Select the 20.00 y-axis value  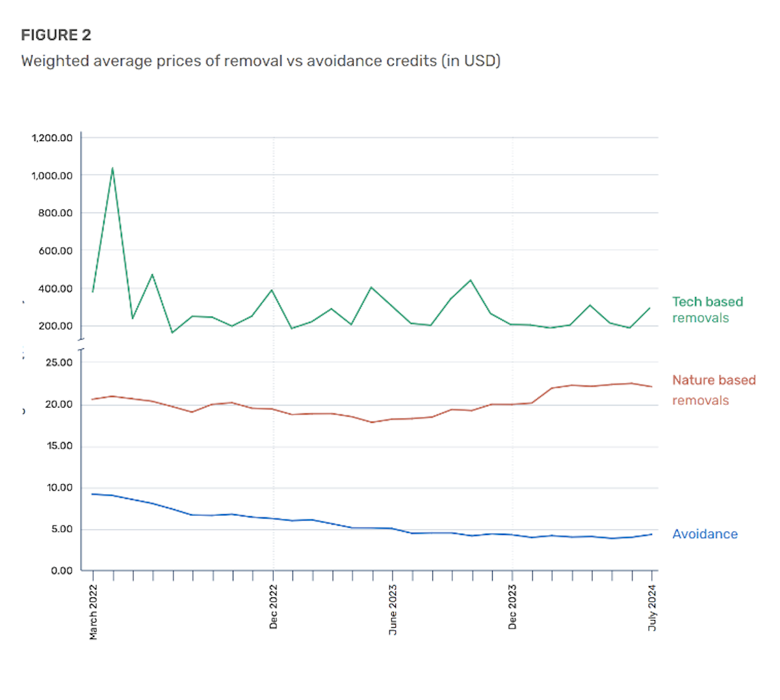pos(59,404)
